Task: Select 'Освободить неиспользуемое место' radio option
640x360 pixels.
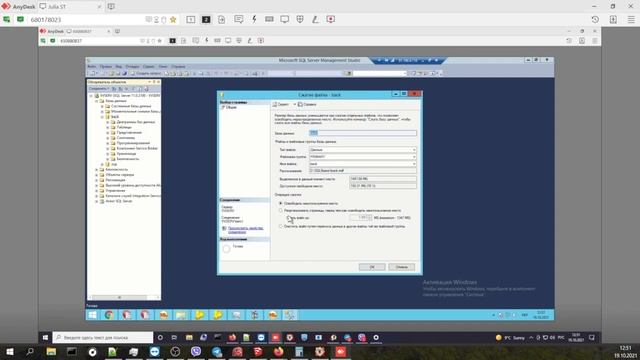Action: [x=280, y=203]
